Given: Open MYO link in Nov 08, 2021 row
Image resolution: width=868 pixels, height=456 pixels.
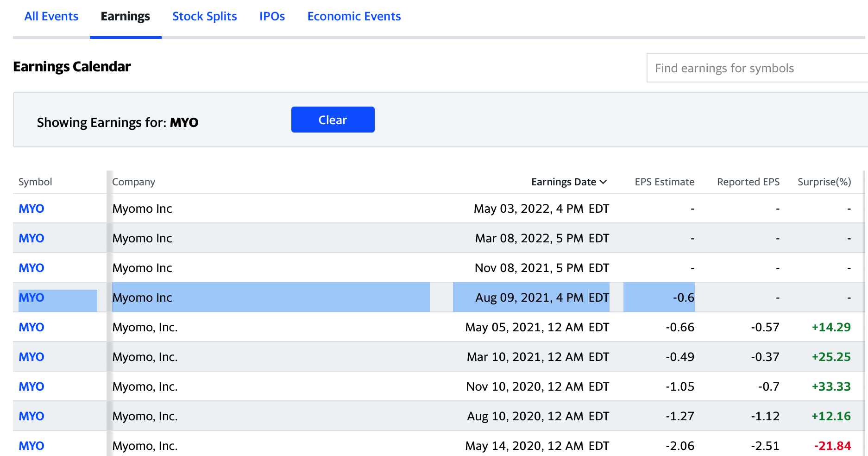Looking at the screenshot, I should 31,268.
